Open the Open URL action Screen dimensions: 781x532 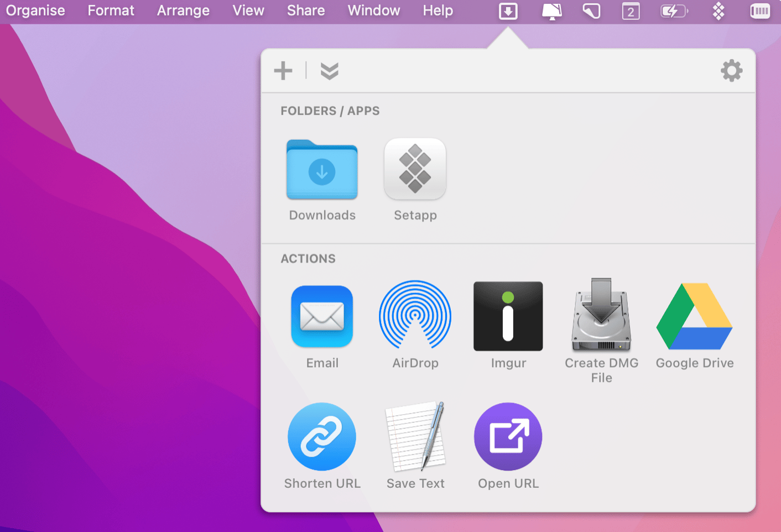(508, 437)
